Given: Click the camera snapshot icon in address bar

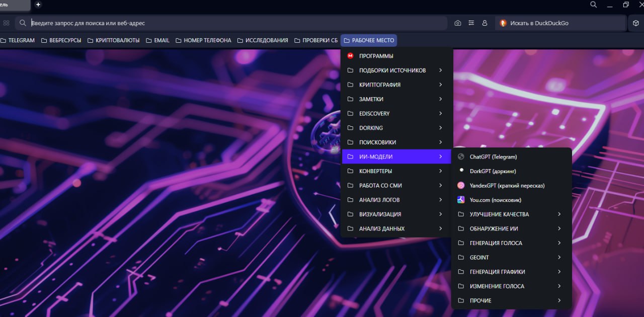Looking at the screenshot, I should point(457,23).
